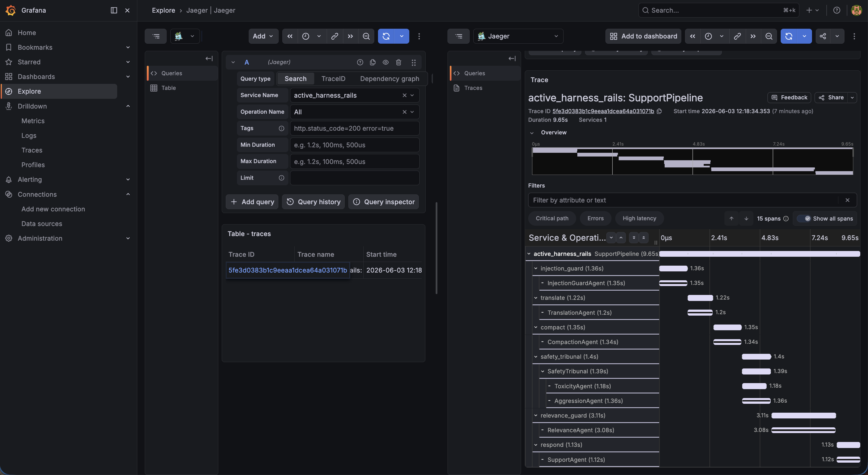Open Jaeger data source picker in right pane
This screenshot has width=868, height=475.
518,36
